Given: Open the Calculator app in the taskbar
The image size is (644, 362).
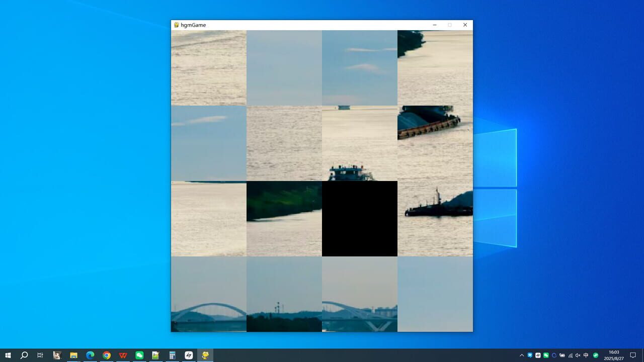Looking at the screenshot, I should click(172, 355).
